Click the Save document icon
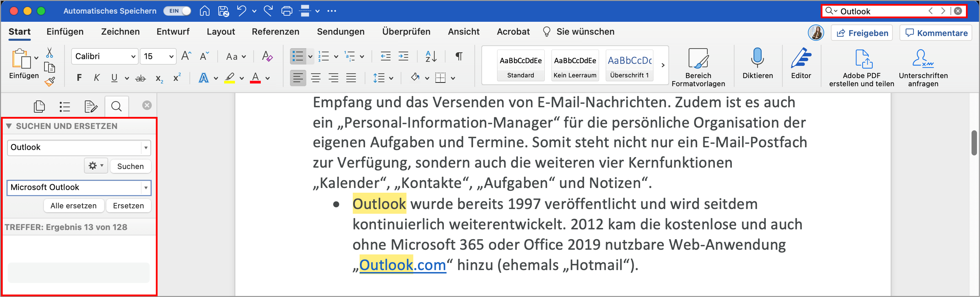980x297 pixels. tap(223, 11)
